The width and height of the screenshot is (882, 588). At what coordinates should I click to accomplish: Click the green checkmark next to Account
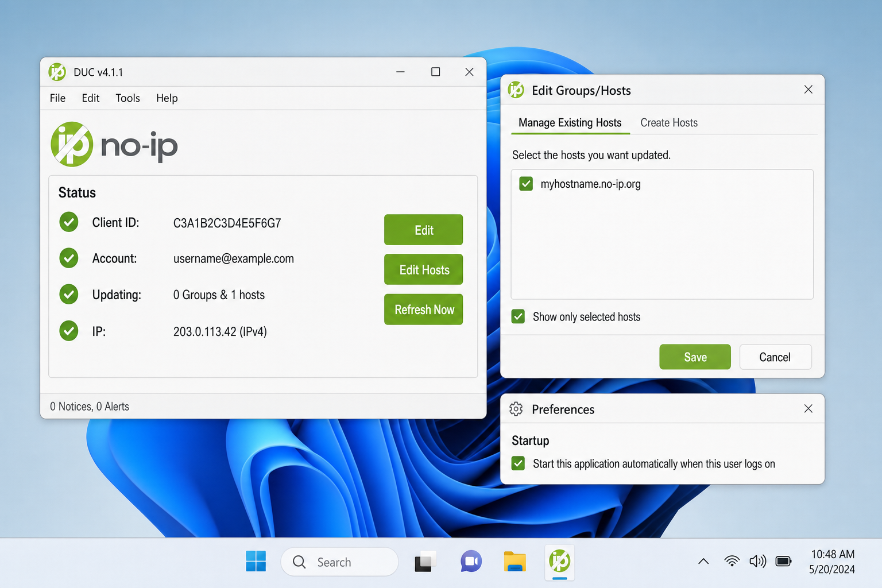[69, 258]
